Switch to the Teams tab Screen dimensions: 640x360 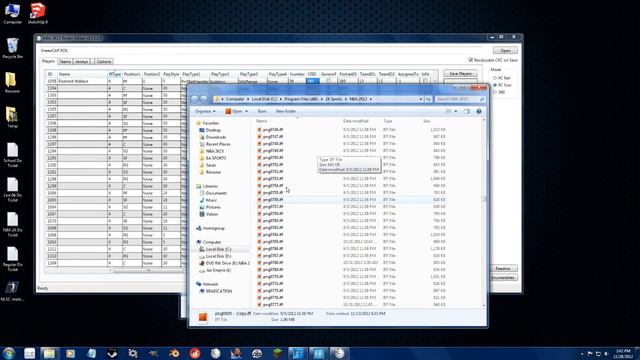pyautogui.click(x=65, y=62)
